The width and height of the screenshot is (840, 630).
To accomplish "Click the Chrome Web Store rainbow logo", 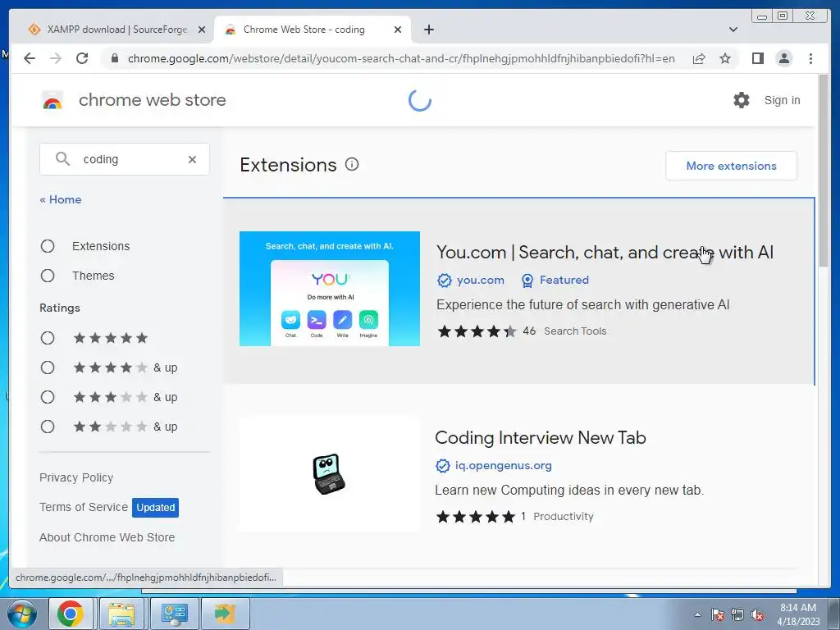I will click(52, 100).
